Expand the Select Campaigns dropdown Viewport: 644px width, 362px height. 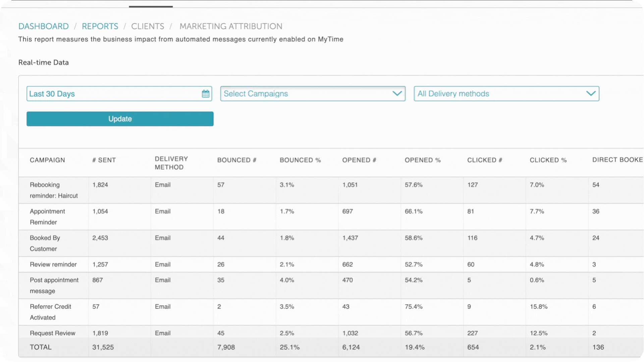point(313,94)
